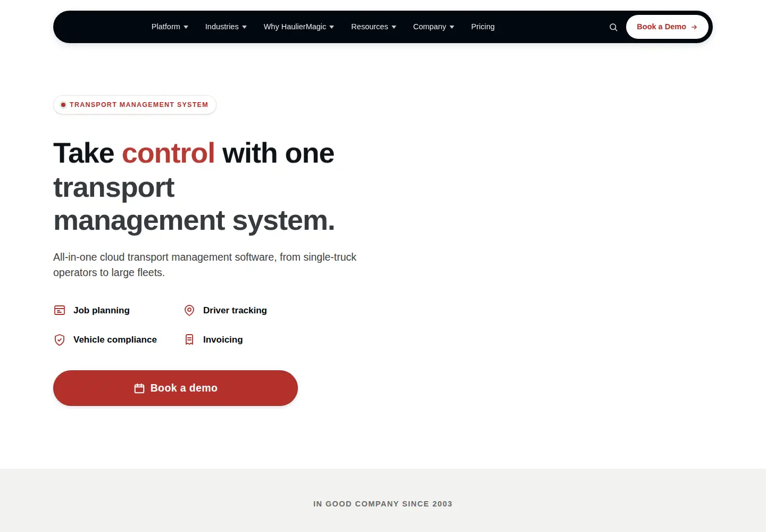Go to the Pricing page
The width and height of the screenshot is (766, 532).
click(x=483, y=27)
